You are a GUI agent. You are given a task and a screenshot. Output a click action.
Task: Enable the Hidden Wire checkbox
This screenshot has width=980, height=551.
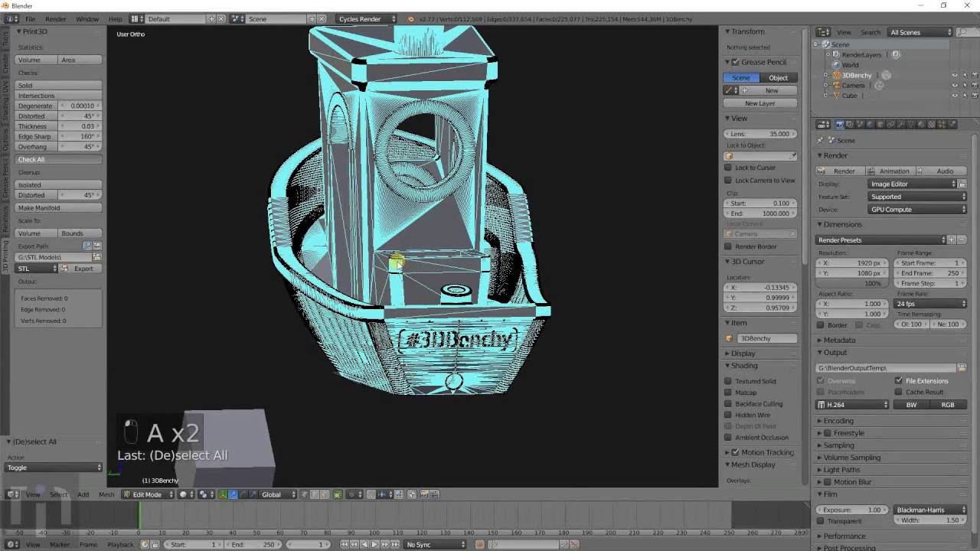point(728,415)
